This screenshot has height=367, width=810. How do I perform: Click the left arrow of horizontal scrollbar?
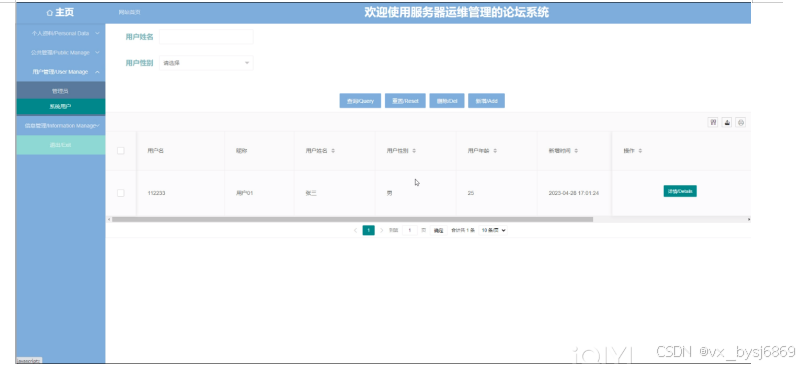pos(108,219)
